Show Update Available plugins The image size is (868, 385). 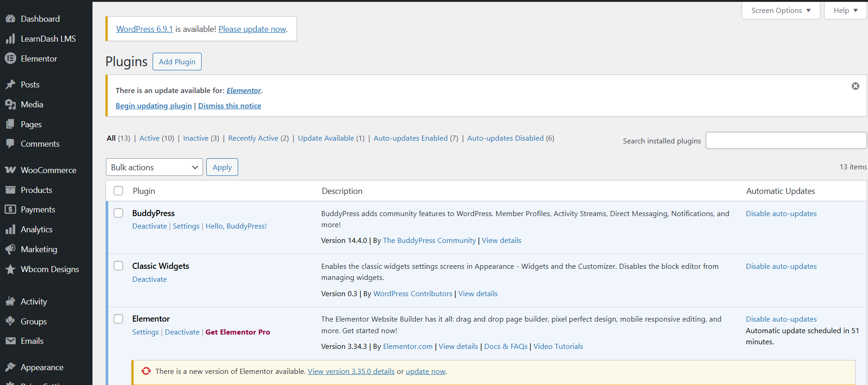[331, 138]
